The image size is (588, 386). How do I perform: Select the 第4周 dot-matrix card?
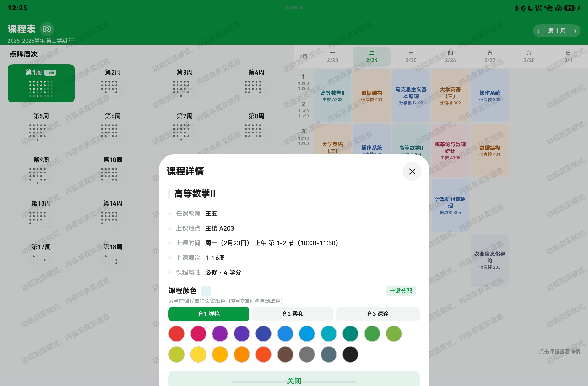256,83
